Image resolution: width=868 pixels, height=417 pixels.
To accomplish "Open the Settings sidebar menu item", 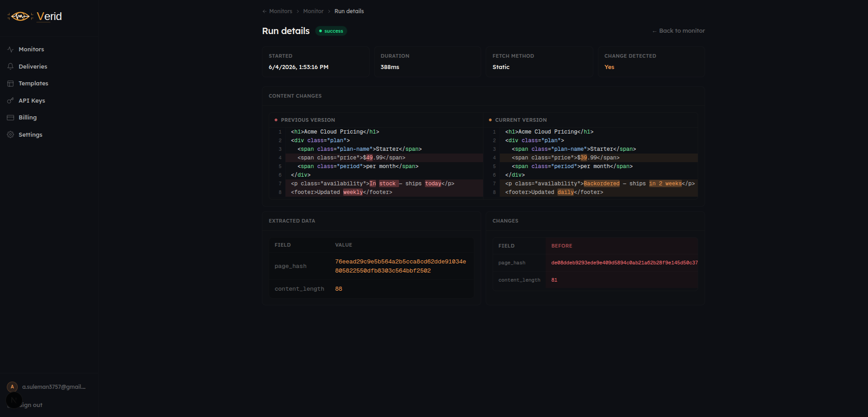I will pyautogui.click(x=49, y=134).
